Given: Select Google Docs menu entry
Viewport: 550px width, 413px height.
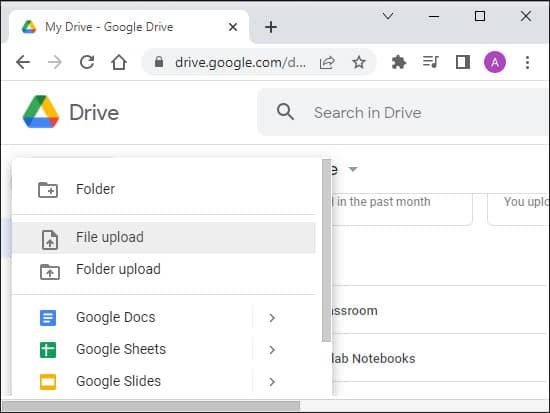Looking at the screenshot, I should tap(164, 318).
